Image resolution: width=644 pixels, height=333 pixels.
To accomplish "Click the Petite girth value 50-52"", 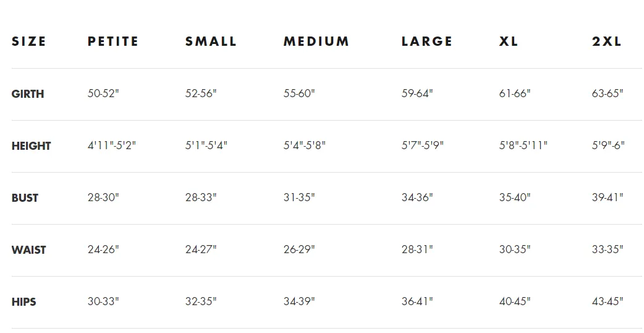I will pyautogui.click(x=103, y=93).
